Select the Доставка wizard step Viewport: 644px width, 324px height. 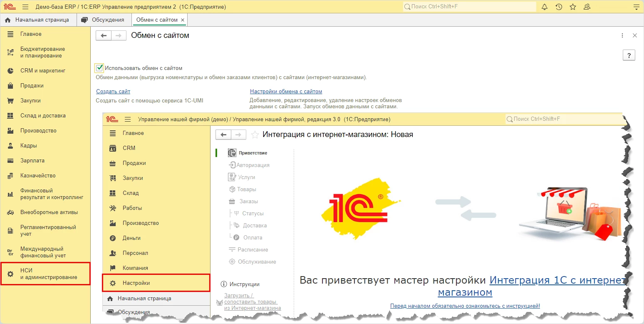point(250,225)
